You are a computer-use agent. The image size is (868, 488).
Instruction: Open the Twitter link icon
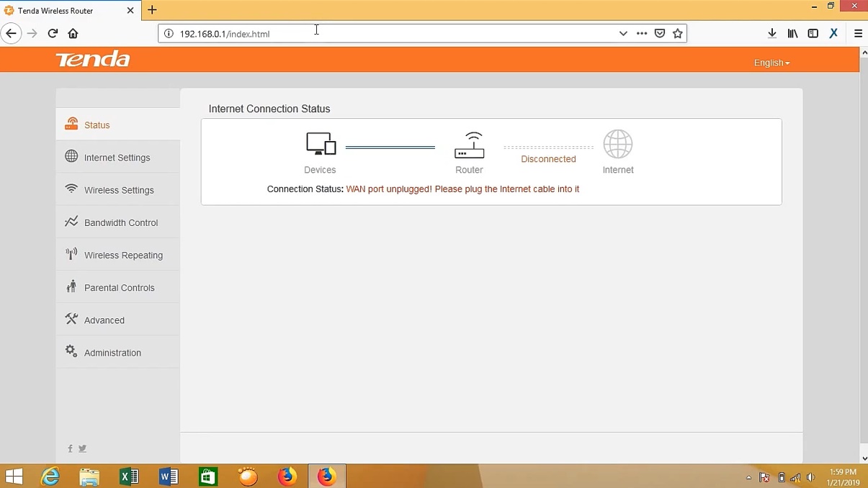[x=82, y=448]
